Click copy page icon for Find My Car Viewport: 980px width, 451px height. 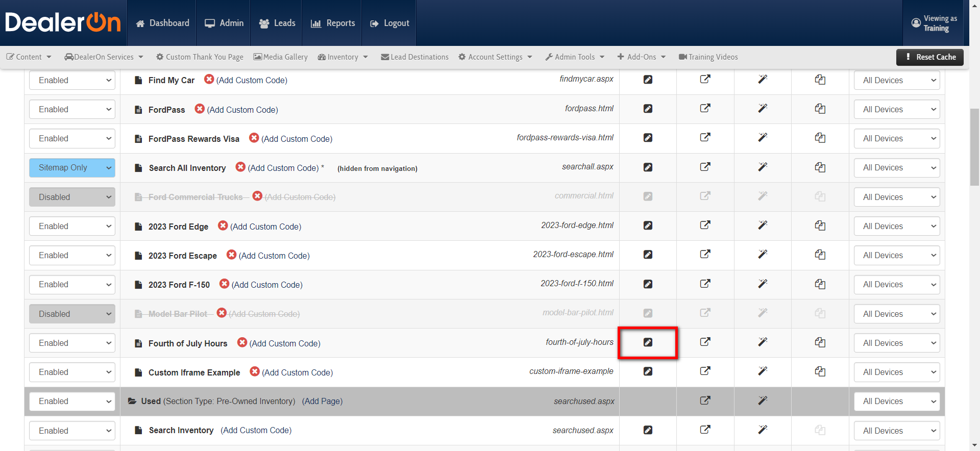[x=820, y=80]
